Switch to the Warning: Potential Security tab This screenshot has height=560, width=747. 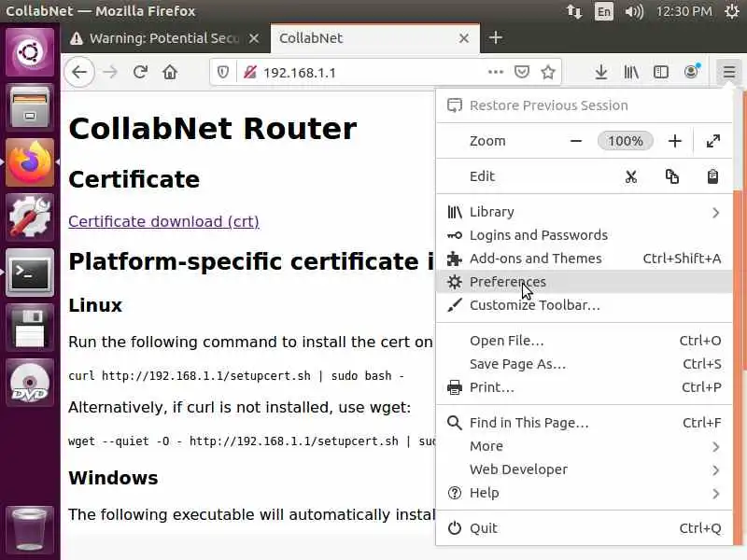pyautogui.click(x=164, y=38)
